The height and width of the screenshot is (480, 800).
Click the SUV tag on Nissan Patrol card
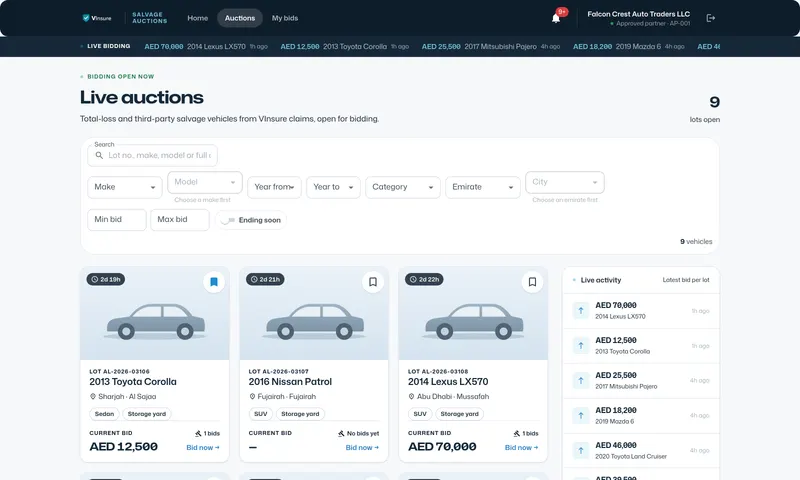[x=260, y=414]
